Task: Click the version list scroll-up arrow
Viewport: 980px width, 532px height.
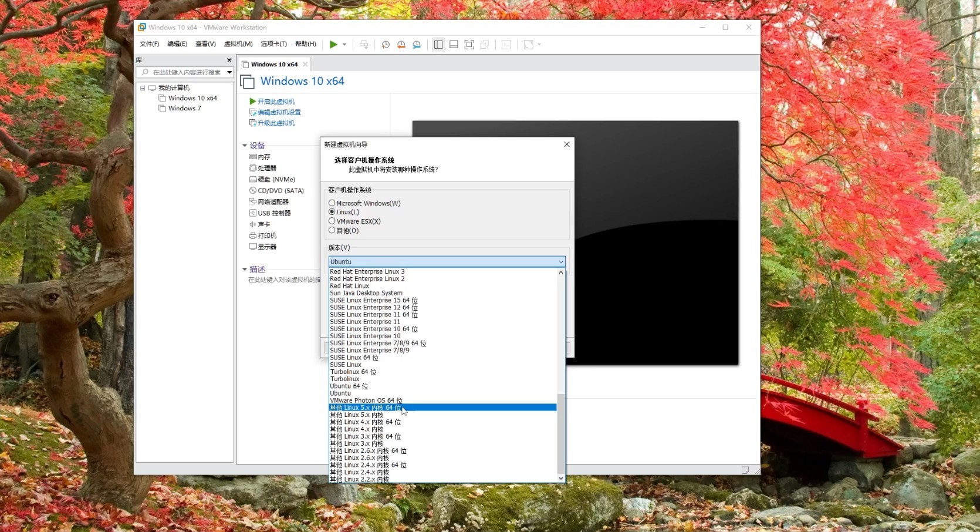Action: click(x=561, y=272)
